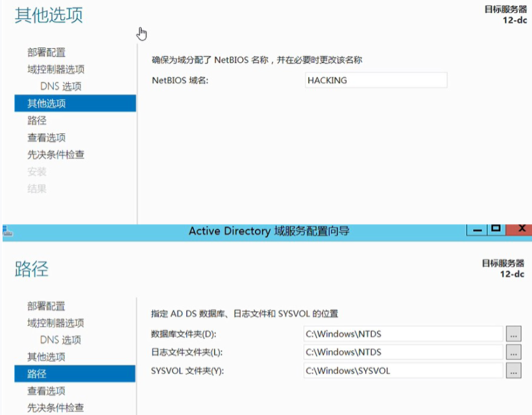
Task: Open 先决条件检查 in the 其他选项 page sidebar
Action: (56, 155)
